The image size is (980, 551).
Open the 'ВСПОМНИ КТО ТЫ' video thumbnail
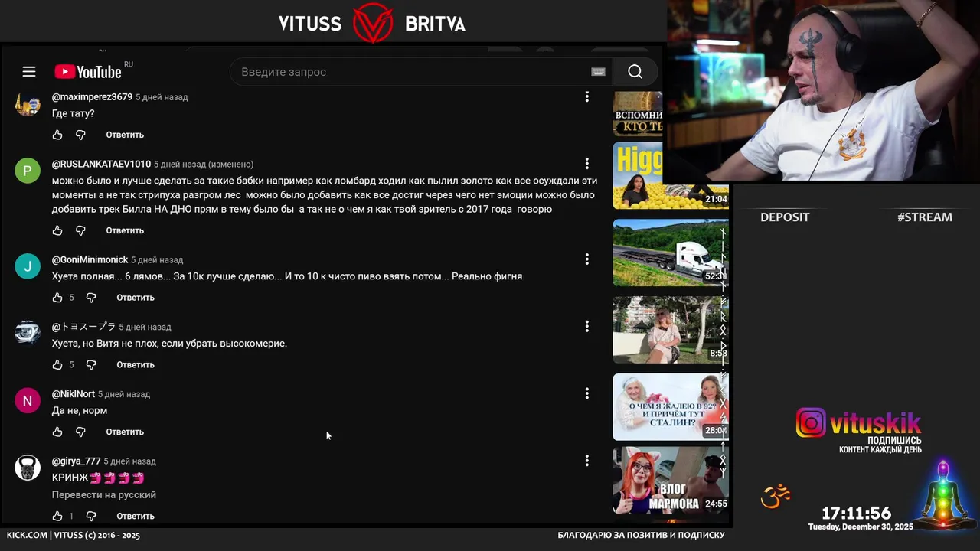pos(638,113)
